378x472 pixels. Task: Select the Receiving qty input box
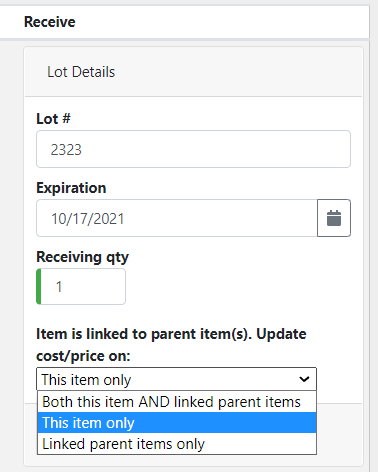click(x=81, y=286)
